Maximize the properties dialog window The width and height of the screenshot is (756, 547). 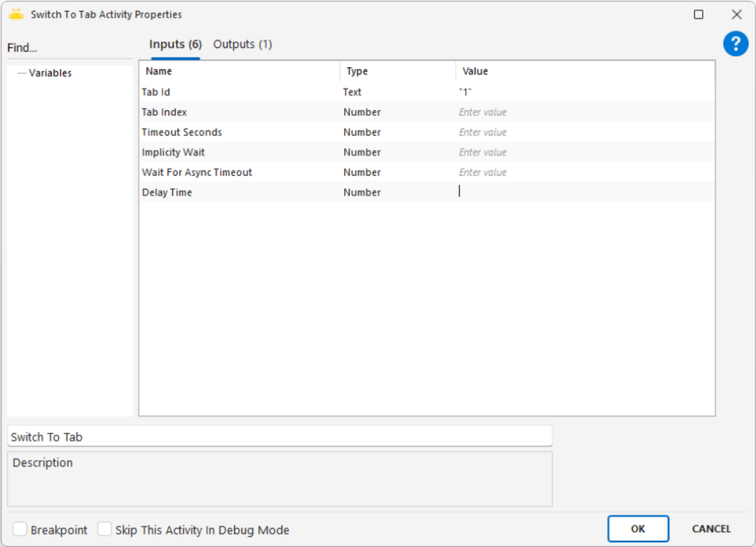pos(698,15)
